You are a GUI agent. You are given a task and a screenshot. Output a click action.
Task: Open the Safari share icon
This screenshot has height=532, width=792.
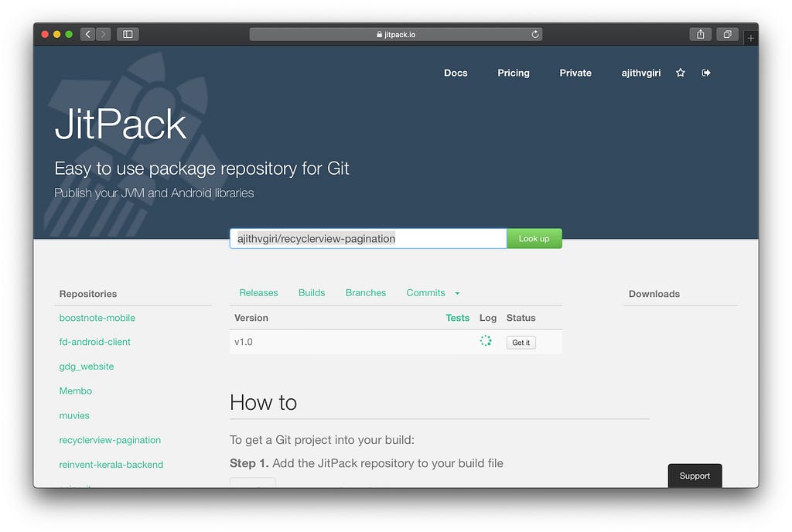point(701,34)
